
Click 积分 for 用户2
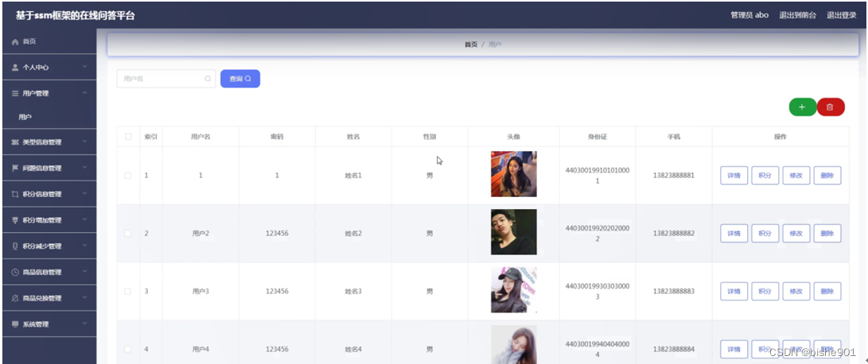[765, 234]
